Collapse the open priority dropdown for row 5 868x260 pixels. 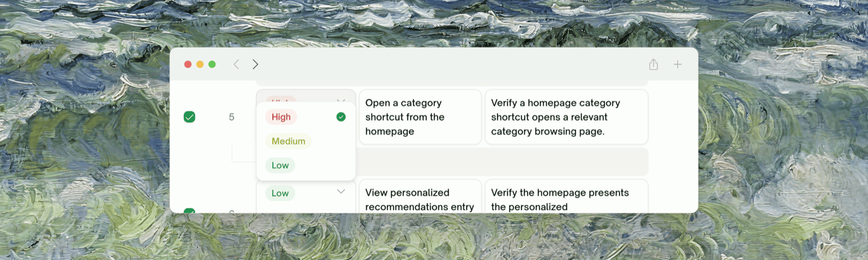pos(341,100)
